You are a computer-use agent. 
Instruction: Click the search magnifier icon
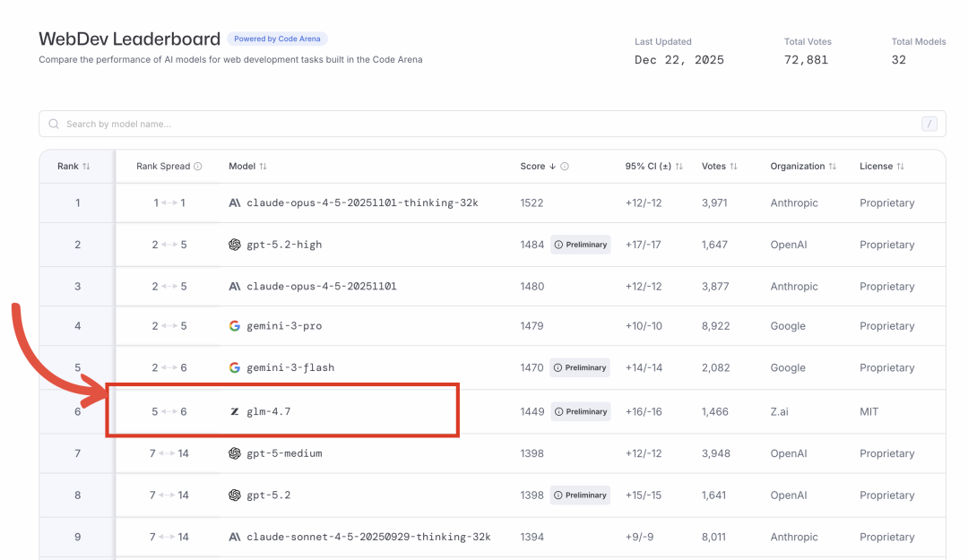click(54, 125)
